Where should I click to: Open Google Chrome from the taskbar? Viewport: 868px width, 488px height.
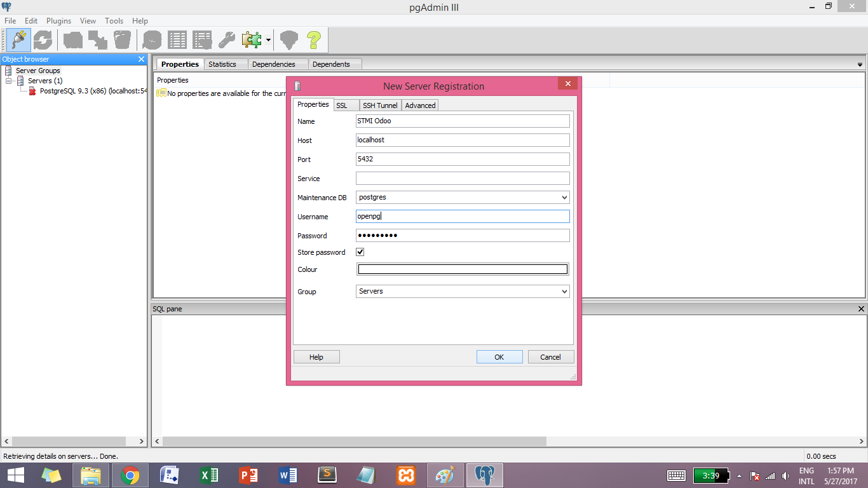[130, 475]
